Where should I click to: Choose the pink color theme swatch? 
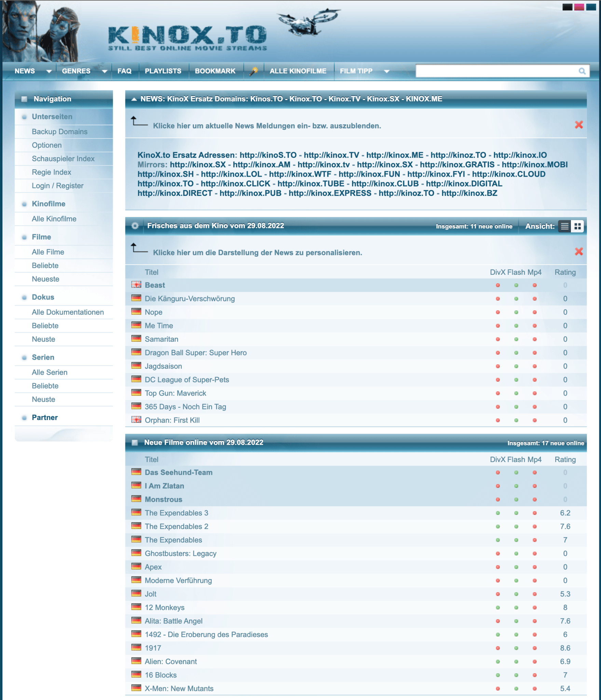point(579,7)
